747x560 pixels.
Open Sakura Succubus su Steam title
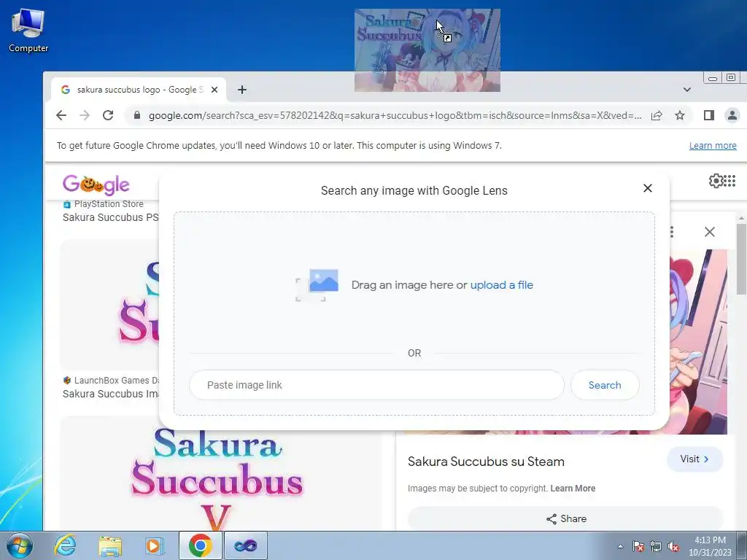486,462
